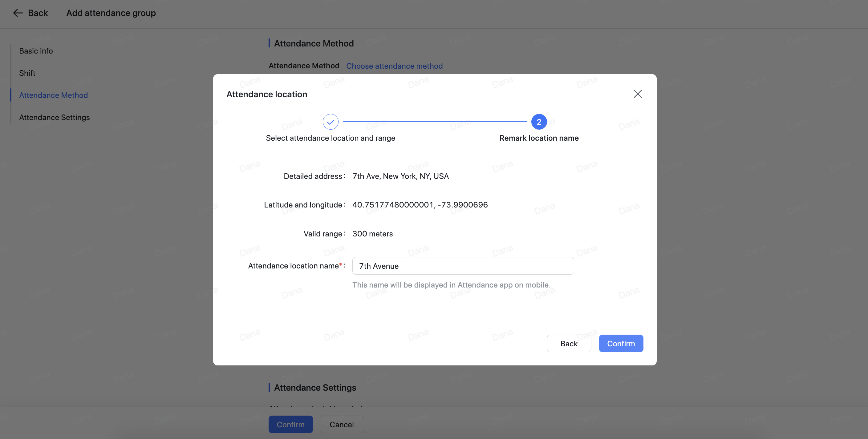Open Basic info section in sidebar
Viewport: 868px width, 439px height.
pyautogui.click(x=35, y=50)
